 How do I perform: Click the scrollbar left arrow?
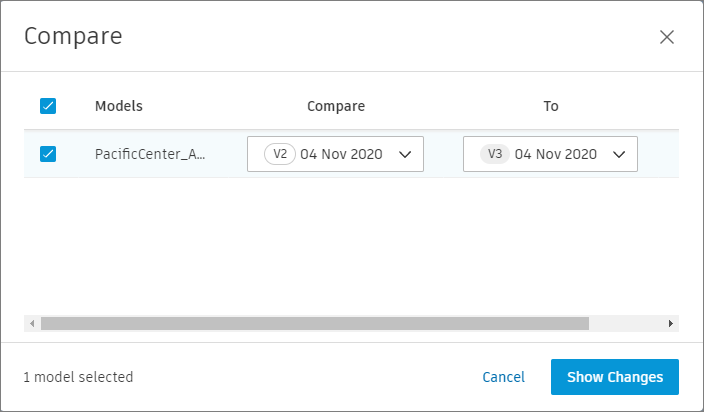32,323
